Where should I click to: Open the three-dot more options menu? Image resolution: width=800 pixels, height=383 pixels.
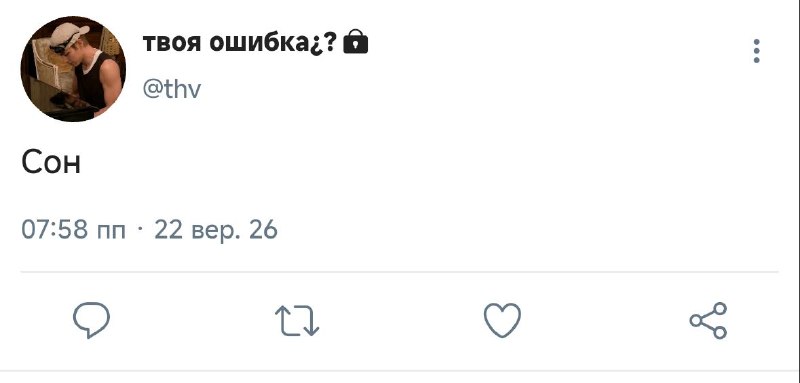coord(756,51)
